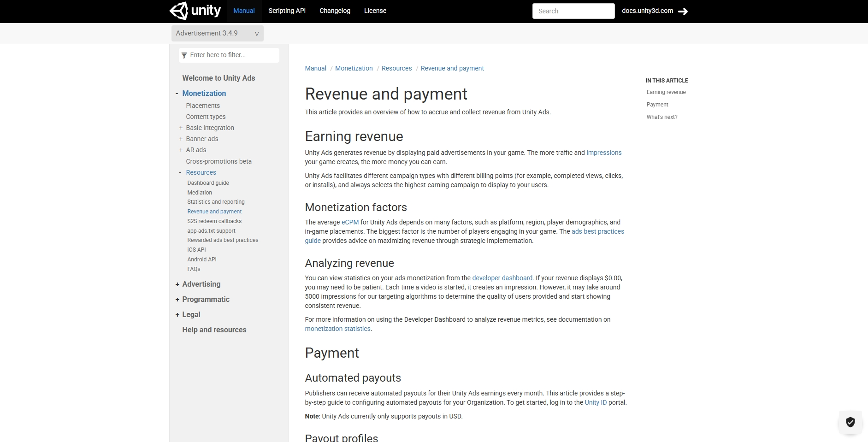
Task: Open Content types in sidebar
Action: click(x=206, y=117)
